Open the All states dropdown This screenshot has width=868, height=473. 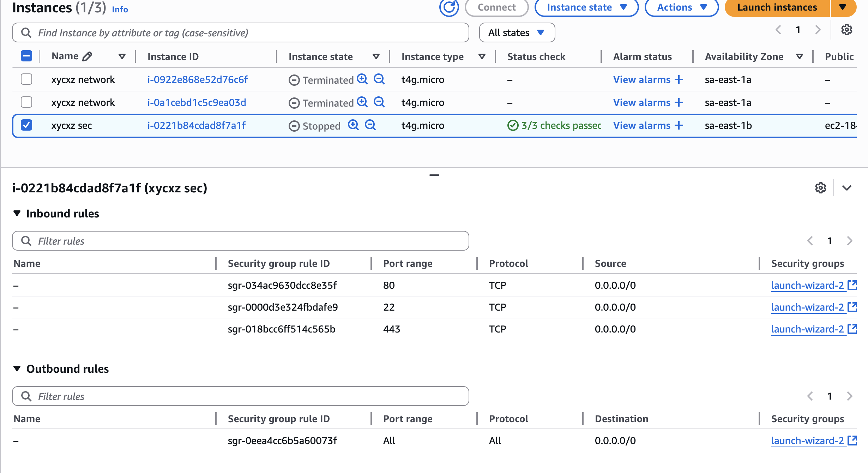tap(517, 32)
